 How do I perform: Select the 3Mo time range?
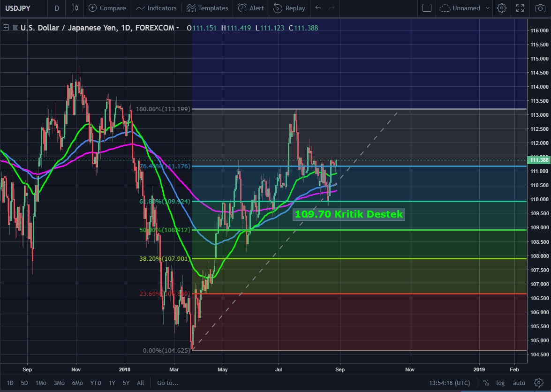(59, 383)
